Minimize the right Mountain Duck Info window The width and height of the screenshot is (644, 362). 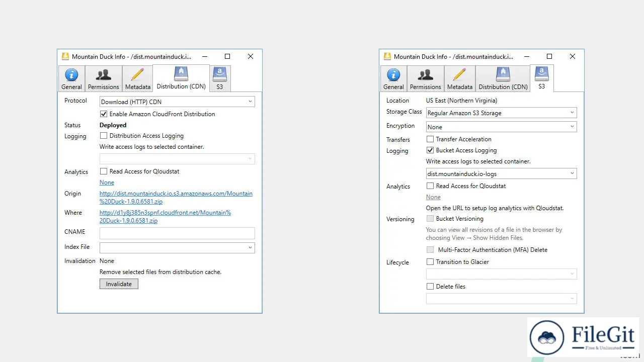tap(526, 56)
